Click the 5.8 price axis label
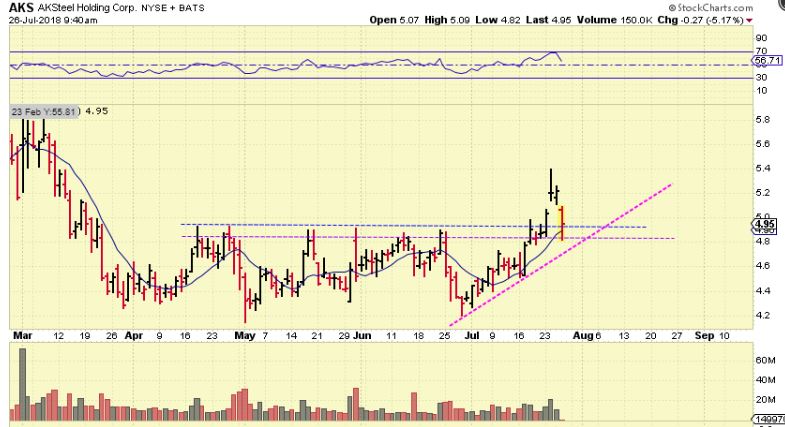This screenshot has height=427, width=785. 762,120
